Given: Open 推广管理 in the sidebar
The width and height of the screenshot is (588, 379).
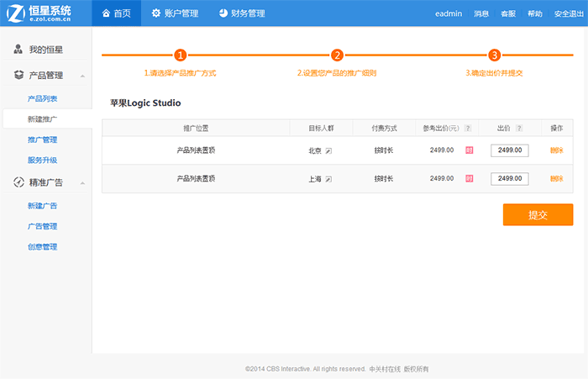Looking at the screenshot, I should [42, 139].
